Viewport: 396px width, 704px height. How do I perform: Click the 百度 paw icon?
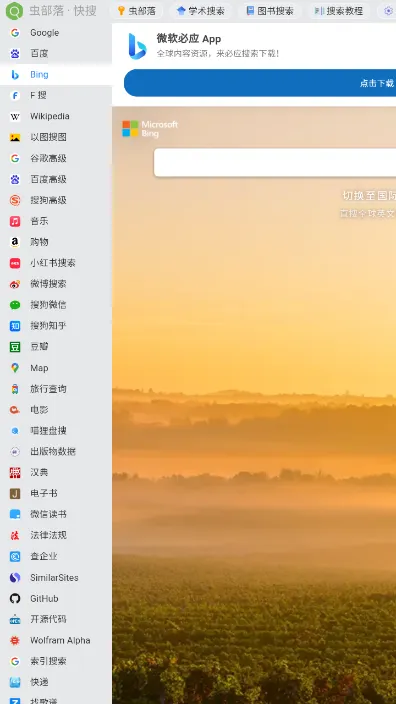[15, 54]
